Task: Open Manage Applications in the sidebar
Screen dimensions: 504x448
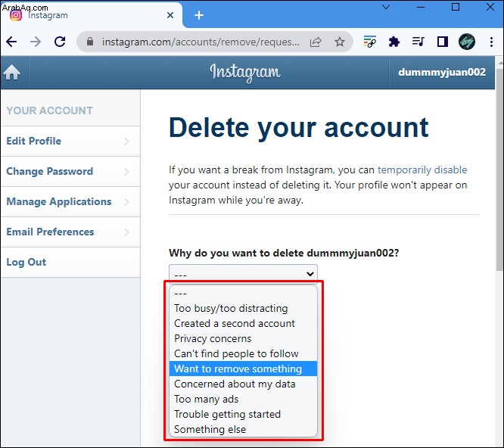Action: click(70, 201)
